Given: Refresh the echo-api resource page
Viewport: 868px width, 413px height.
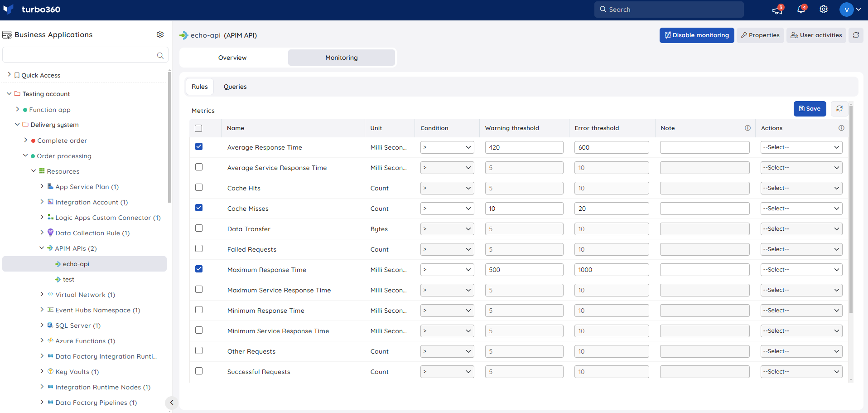Looking at the screenshot, I should [856, 35].
